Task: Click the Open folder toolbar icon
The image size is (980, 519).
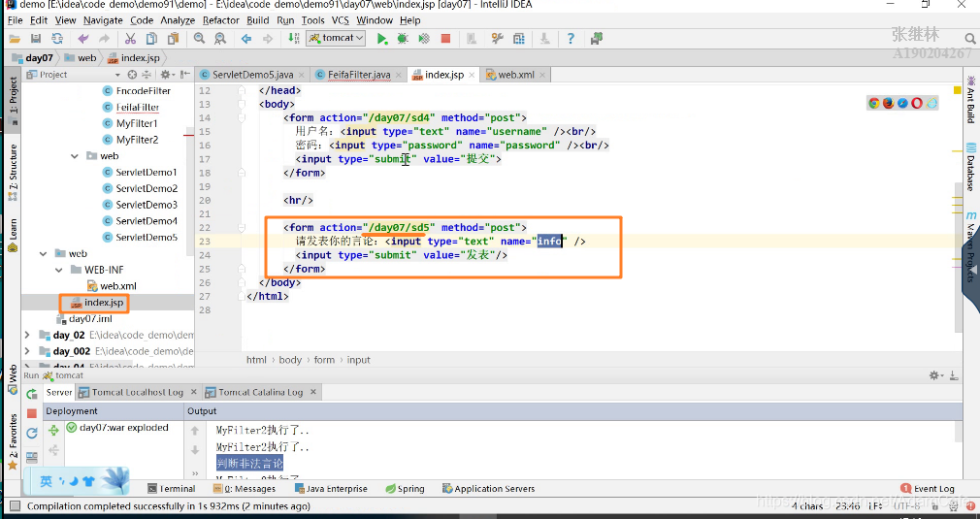Action: pos(14,39)
